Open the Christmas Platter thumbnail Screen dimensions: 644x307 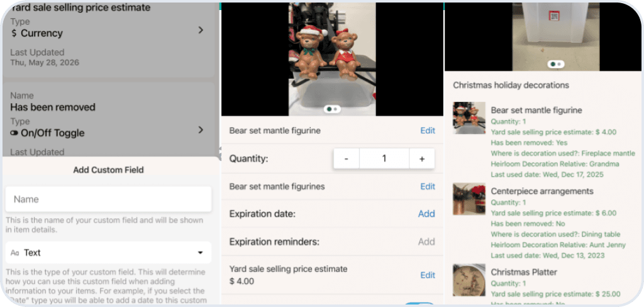[x=469, y=280]
